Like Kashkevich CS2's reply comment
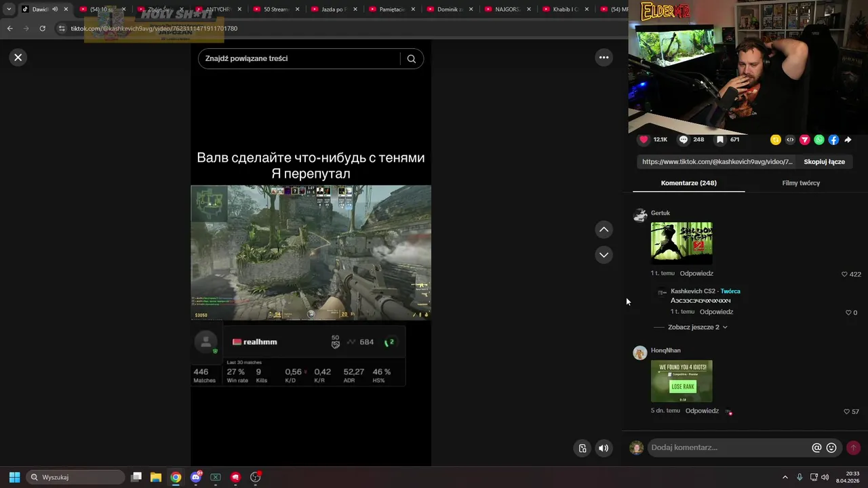This screenshot has height=488, width=868. (x=848, y=312)
